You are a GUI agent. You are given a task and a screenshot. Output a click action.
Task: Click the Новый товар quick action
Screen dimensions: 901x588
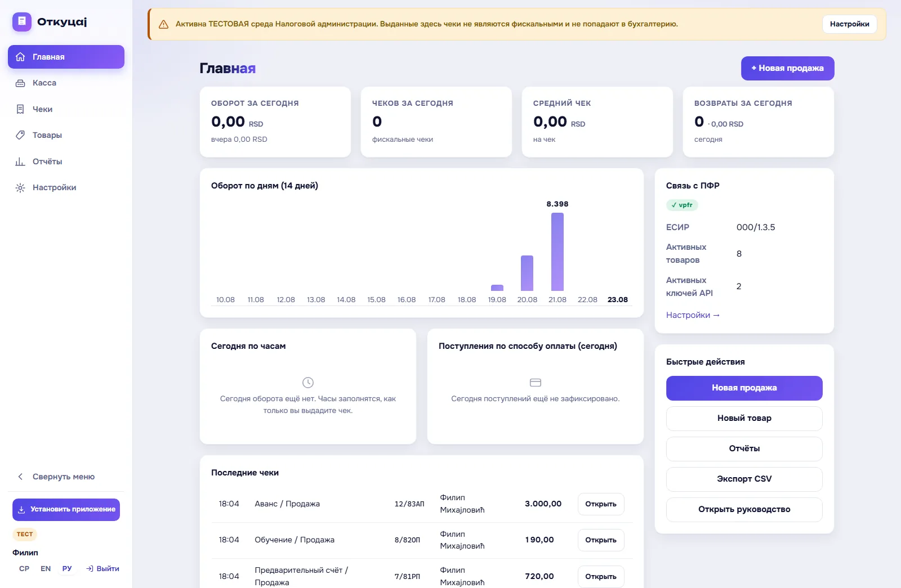[x=744, y=419]
